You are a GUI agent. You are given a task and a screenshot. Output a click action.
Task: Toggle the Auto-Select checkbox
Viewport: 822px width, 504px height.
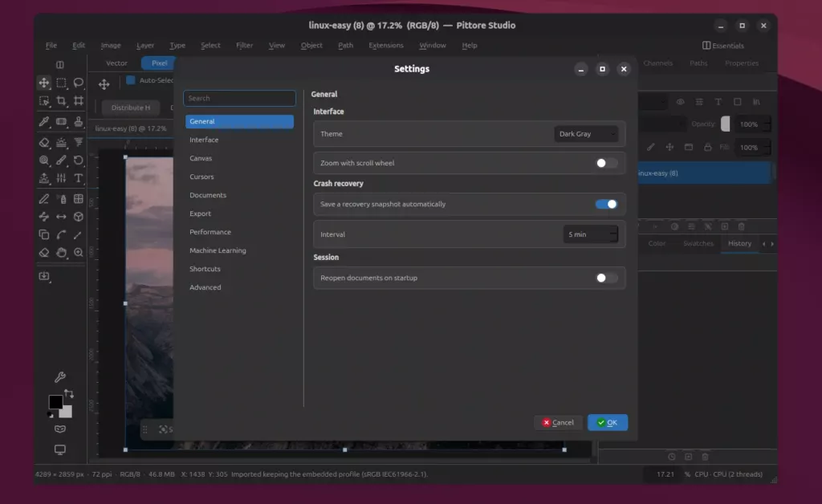131,80
